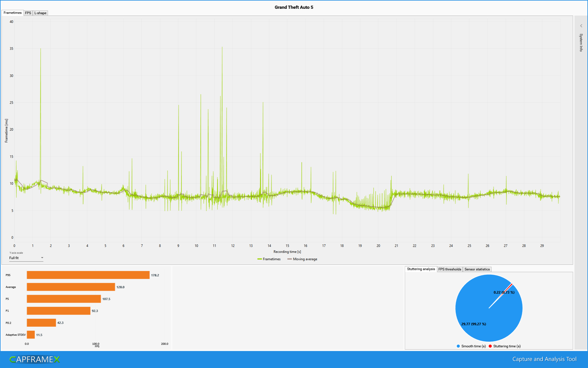The image size is (588, 368).
Task: Click the vertical System Info label
Action: coord(581,42)
